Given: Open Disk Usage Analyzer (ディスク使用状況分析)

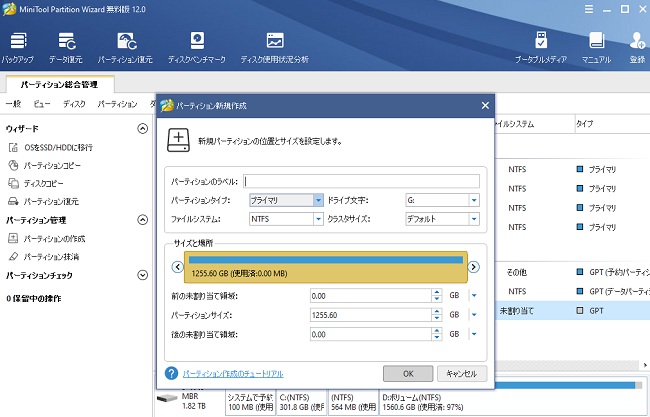Looking at the screenshot, I should (x=274, y=48).
